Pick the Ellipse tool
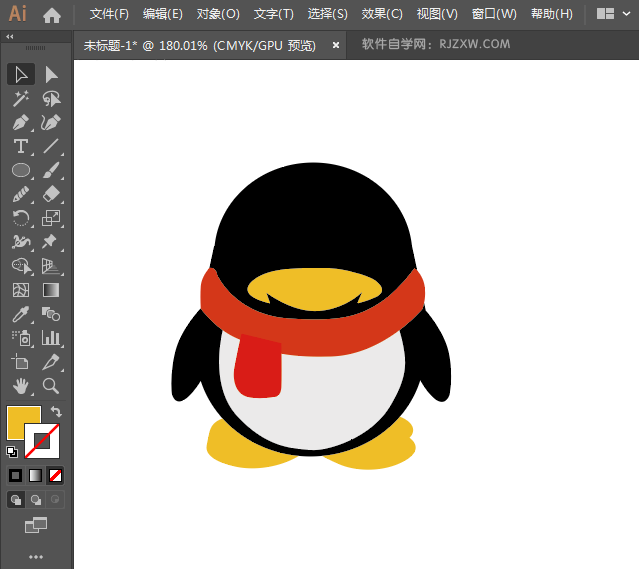 tap(20, 170)
